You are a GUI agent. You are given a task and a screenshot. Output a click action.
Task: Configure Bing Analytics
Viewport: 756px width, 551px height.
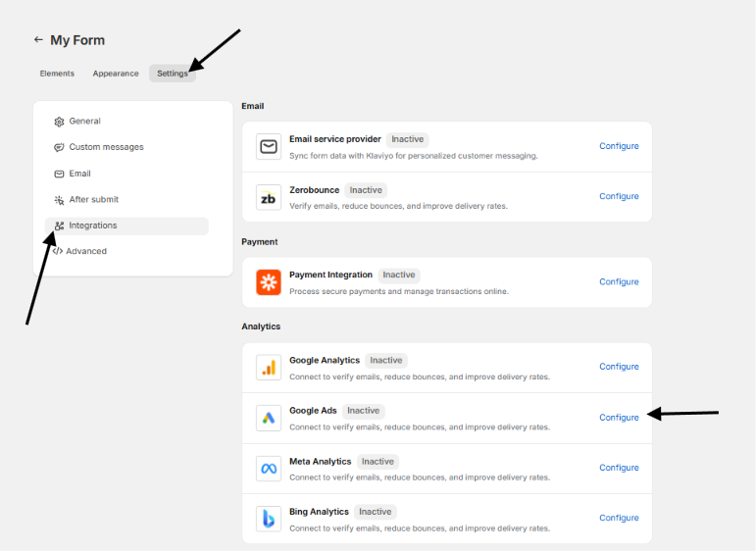pos(619,518)
